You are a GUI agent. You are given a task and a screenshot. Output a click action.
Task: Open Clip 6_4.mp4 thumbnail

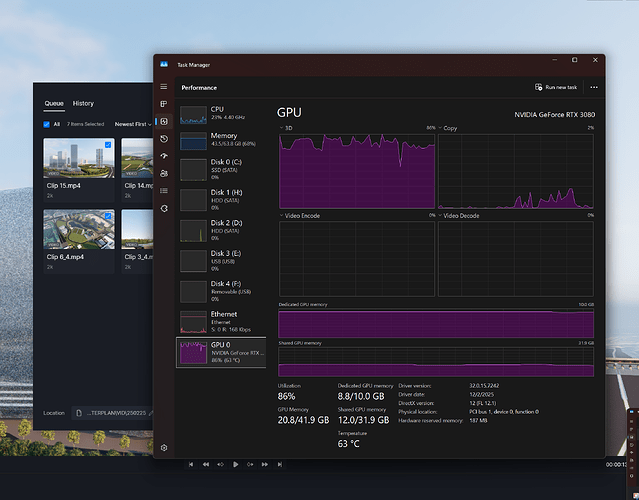pyautogui.click(x=79, y=229)
